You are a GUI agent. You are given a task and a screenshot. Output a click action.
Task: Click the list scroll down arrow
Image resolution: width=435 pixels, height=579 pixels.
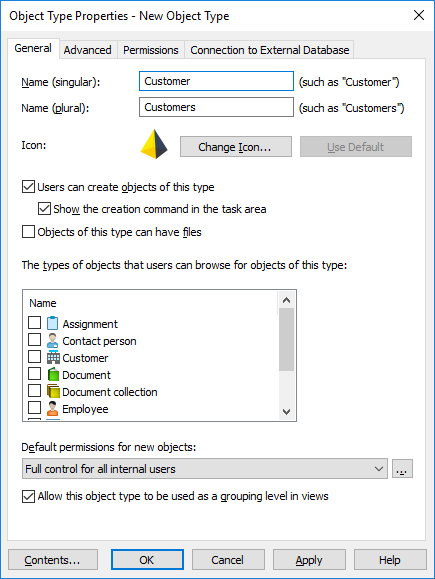click(286, 411)
